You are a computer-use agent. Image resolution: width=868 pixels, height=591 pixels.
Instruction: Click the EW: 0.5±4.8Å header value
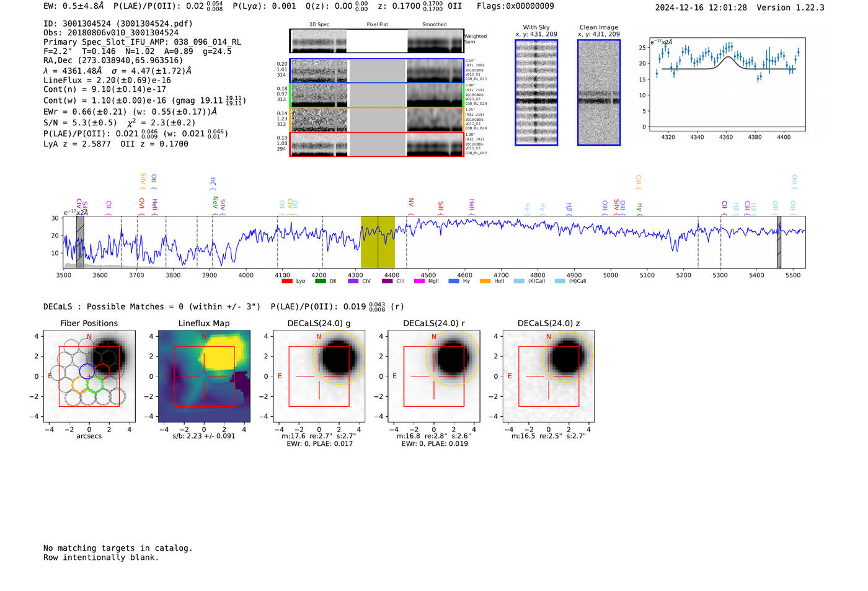click(x=73, y=6)
